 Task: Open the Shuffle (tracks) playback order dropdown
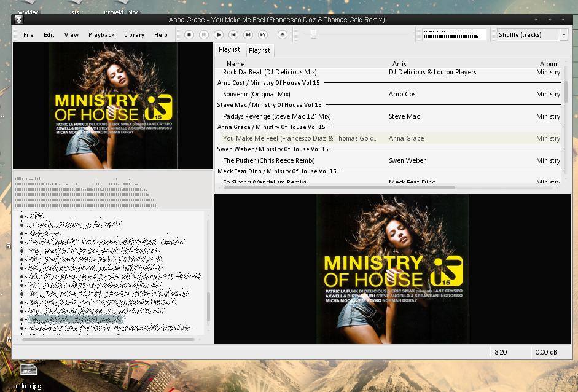tap(532, 35)
